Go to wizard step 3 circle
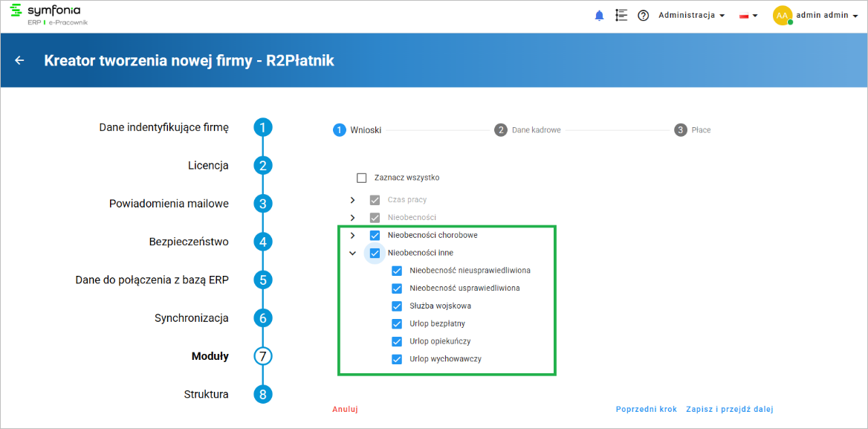The height and width of the screenshot is (429, 868). (263, 204)
